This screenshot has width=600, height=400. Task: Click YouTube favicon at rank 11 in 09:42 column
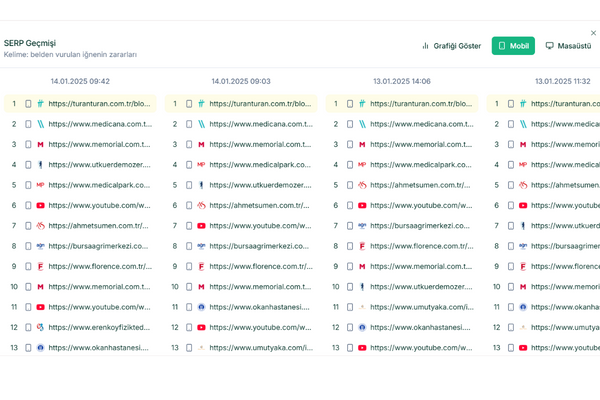(x=40, y=307)
